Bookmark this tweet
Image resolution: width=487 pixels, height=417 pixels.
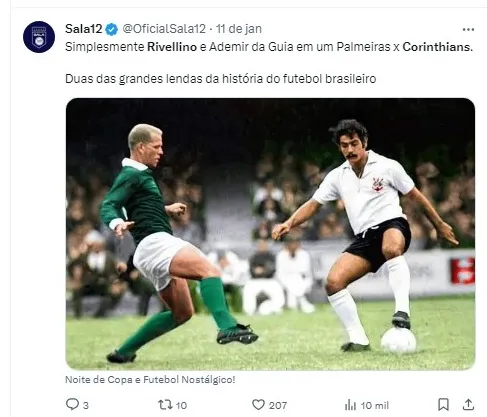coord(443,405)
